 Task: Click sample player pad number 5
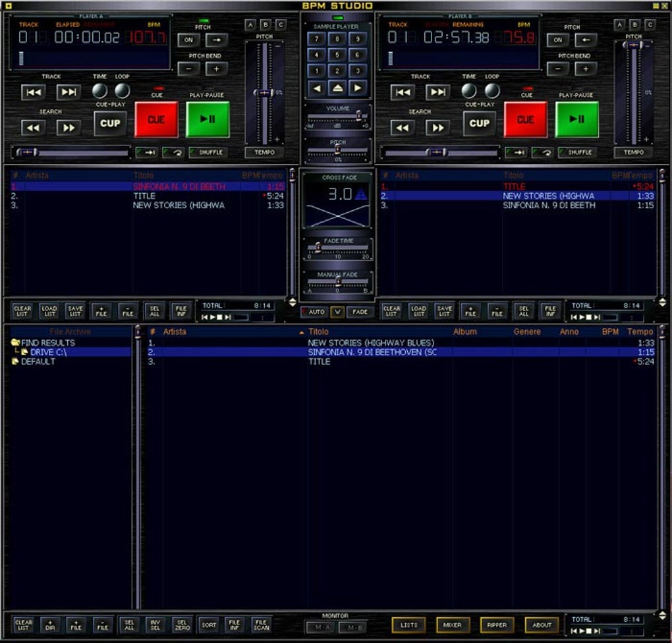point(337,55)
